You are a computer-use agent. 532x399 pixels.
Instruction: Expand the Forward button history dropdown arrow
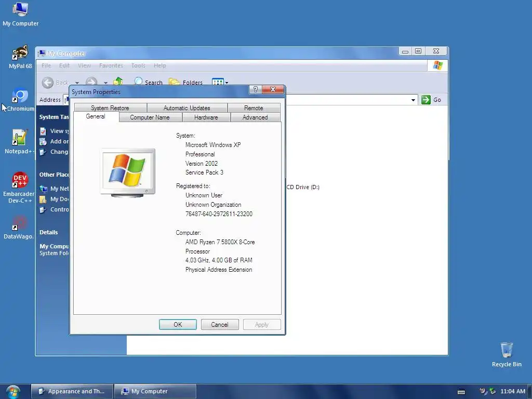(x=105, y=83)
